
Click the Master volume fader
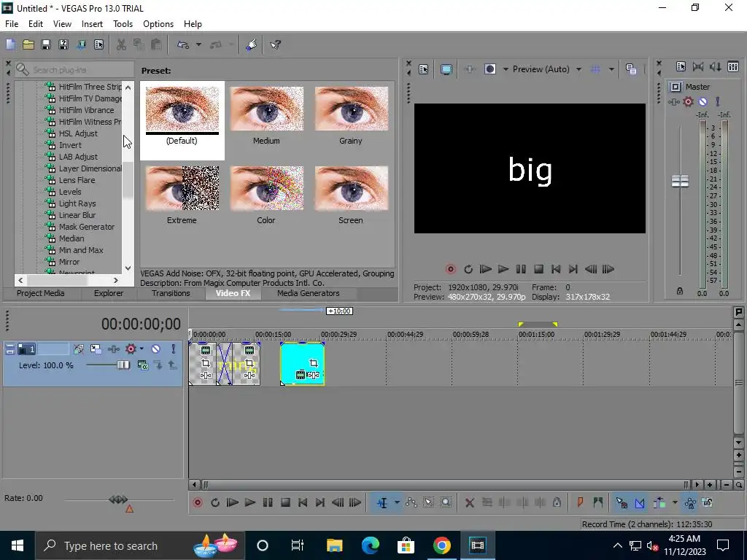point(680,182)
